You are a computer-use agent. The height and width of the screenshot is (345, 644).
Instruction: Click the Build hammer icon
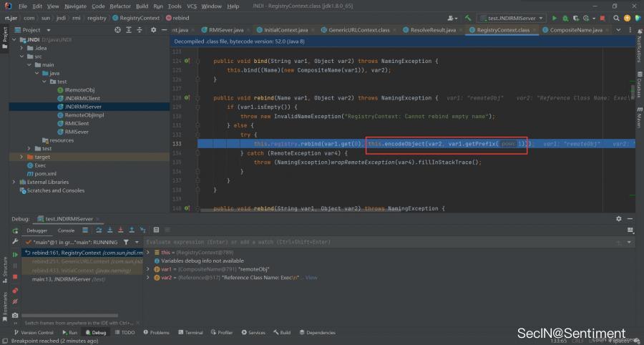point(468,18)
